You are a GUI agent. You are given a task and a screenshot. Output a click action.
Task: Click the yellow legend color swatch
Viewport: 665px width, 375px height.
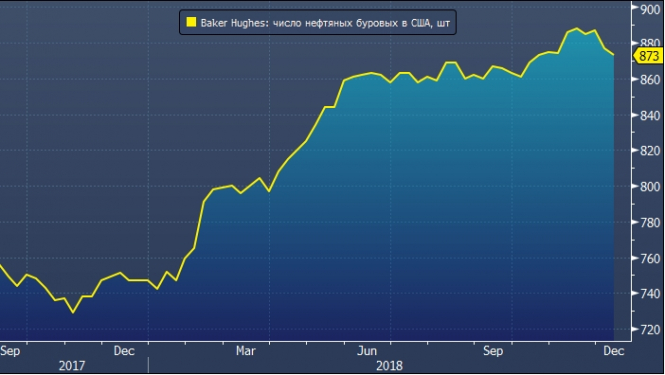pos(191,22)
